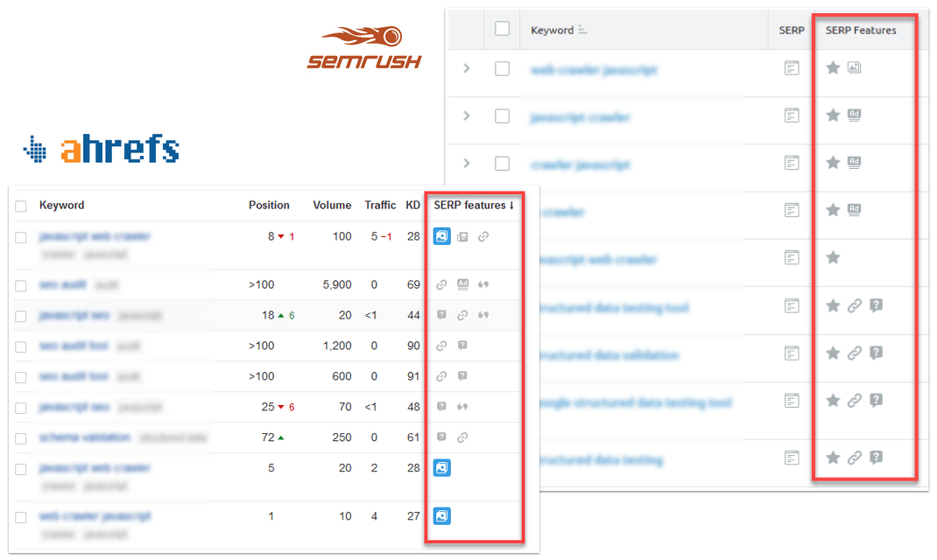The width and height of the screenshot is (937, 560).
Task: Click the chain link icon in SEMrush 'structured data testing tool' row
Action: coord(855,305)
